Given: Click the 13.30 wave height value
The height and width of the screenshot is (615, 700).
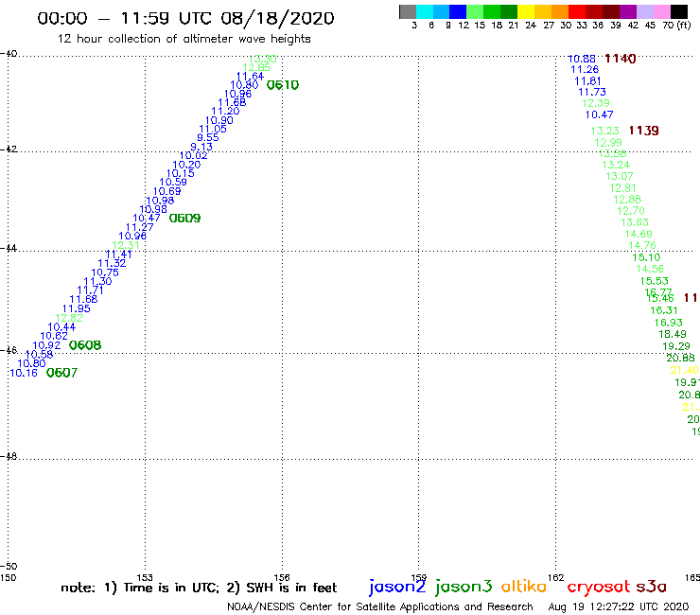Looking at the screenshot, I should 263,59.
